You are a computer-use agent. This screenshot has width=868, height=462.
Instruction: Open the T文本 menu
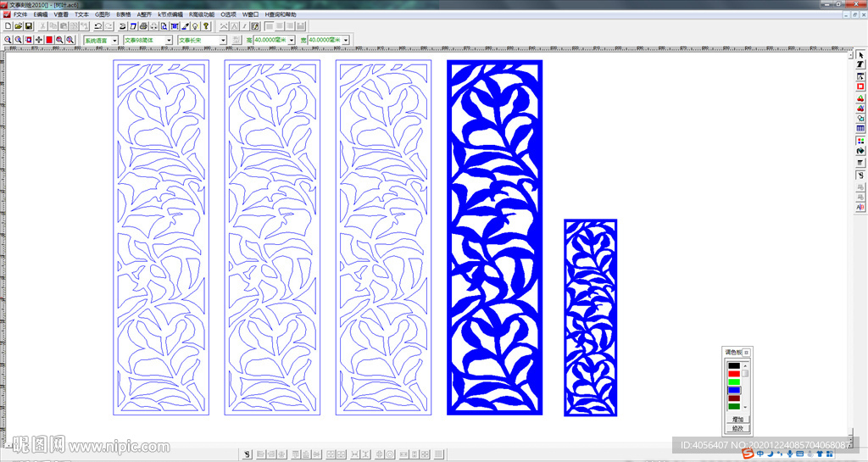click(x=82, y=14)
